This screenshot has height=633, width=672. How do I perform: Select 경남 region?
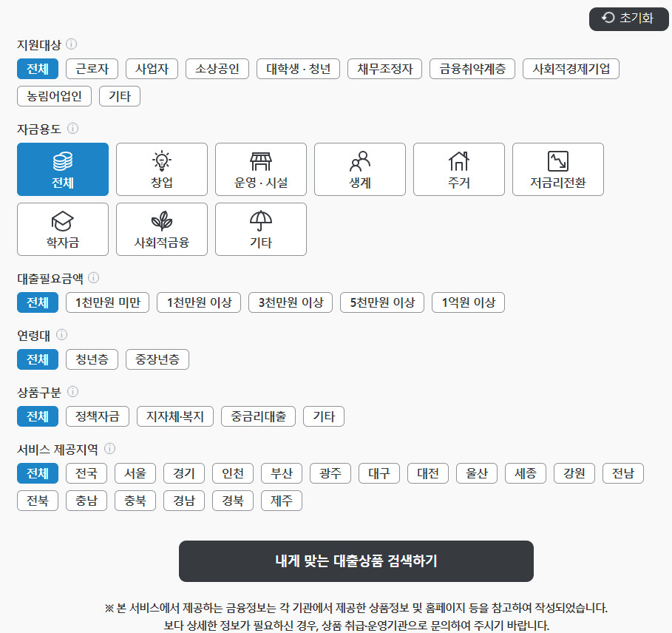click(184, 501)
